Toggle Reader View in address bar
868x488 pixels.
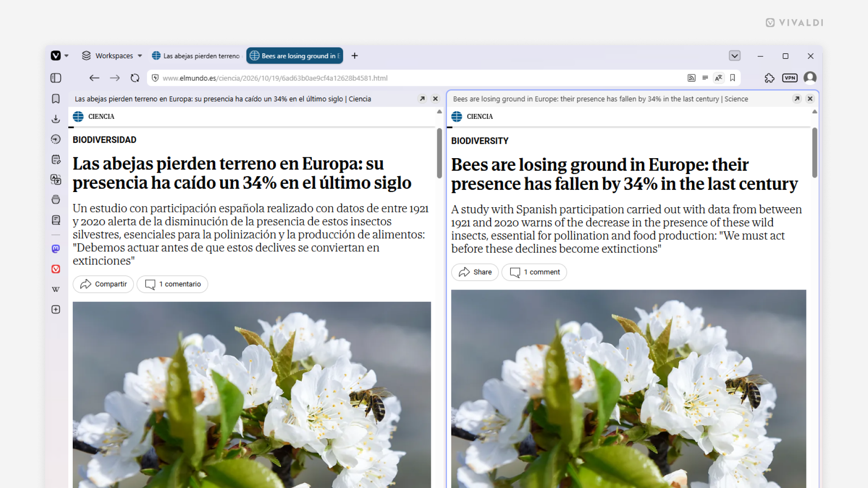coord(705,78)
